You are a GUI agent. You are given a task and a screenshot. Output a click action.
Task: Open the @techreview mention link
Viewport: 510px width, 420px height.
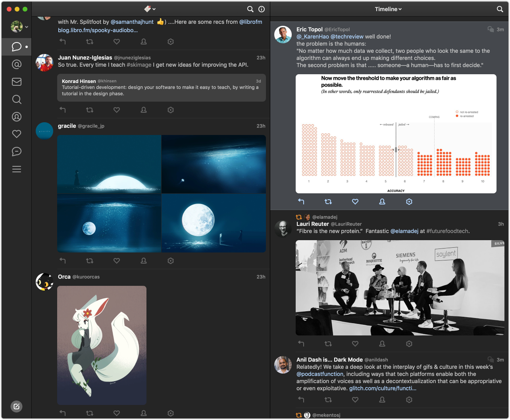(x=347, y=37)
